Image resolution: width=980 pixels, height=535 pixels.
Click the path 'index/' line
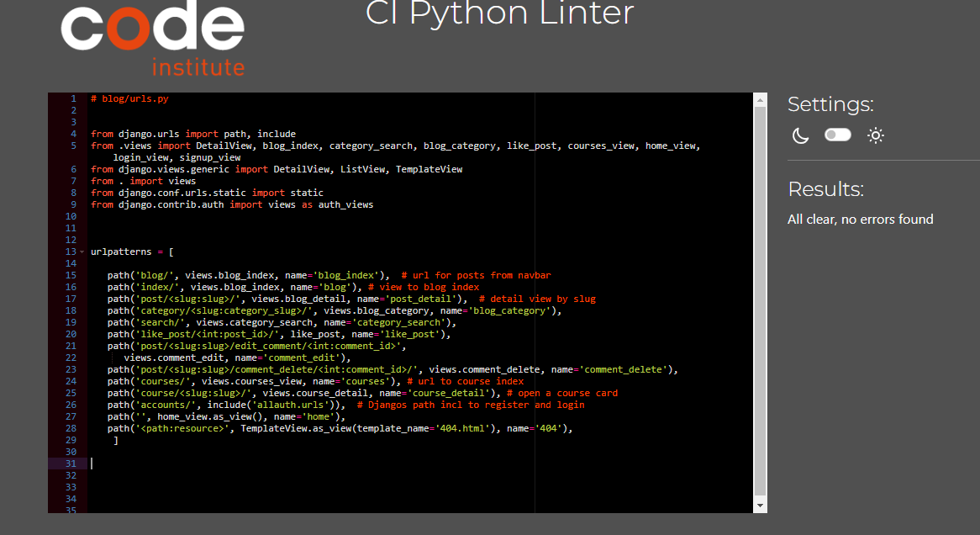[x=293, y=287]
